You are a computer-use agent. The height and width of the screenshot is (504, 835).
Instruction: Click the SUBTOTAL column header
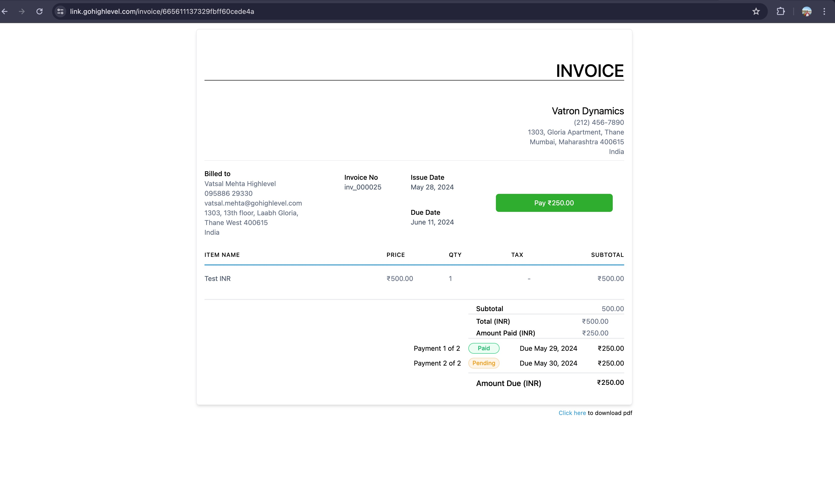click(x=607, y=255)
